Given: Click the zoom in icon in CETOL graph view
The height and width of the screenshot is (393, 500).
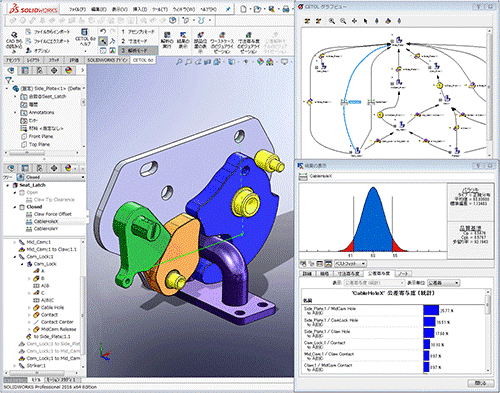Looking at the screenshot, I should click(x=332, y=21).
